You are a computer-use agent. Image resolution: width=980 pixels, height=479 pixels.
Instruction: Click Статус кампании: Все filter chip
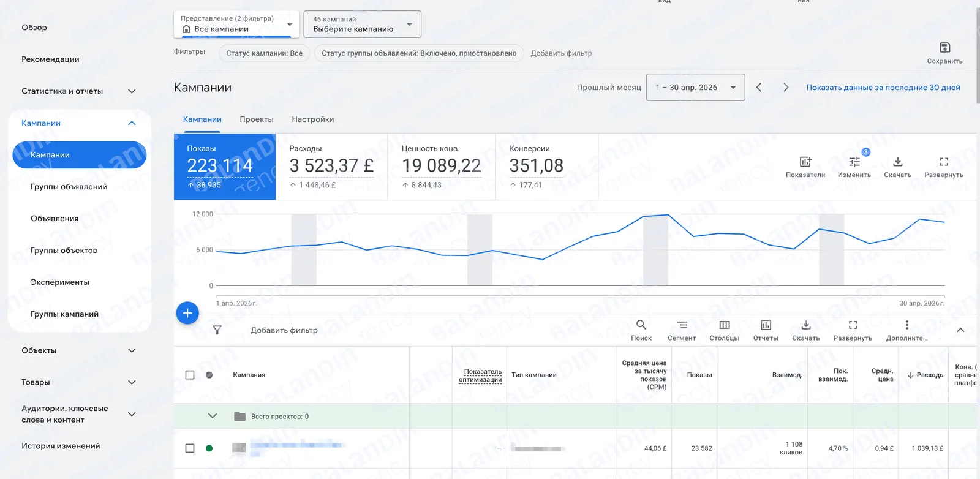265,53
